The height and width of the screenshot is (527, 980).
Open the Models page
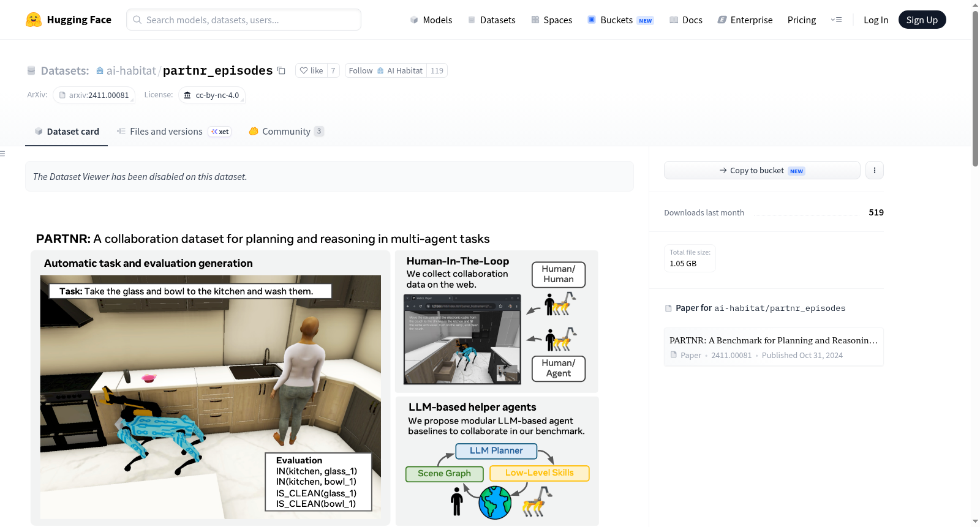pyautogui.click(x=431, y=20)
